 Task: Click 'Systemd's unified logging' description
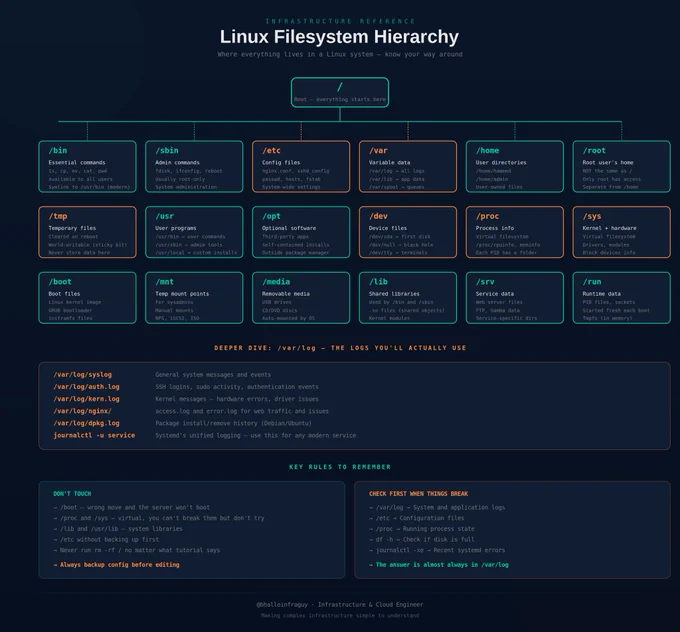255,435
